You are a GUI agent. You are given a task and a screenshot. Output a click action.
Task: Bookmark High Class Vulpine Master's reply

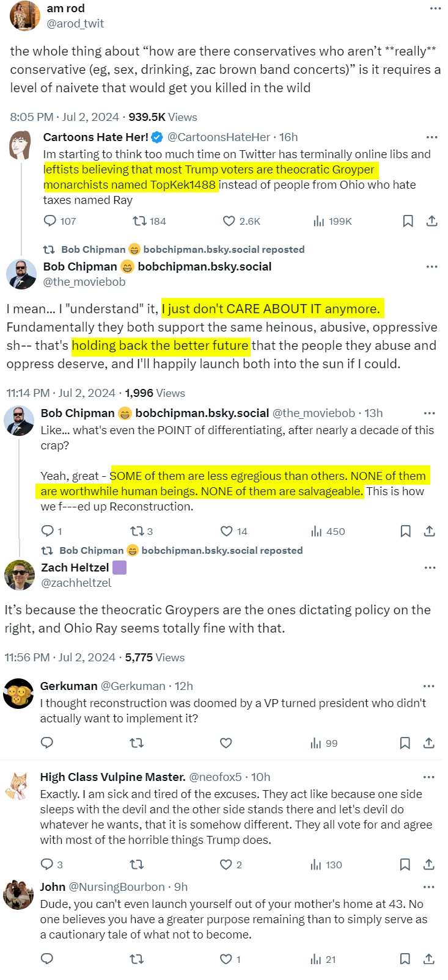pos(405,865)
